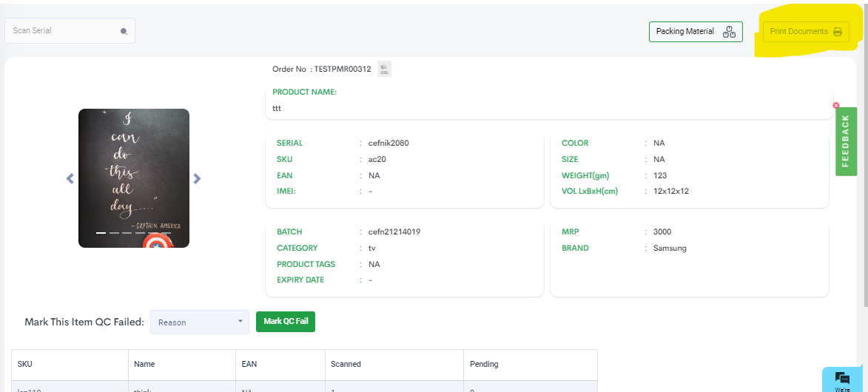868x392 pixels.
Task: Click the Captain America quote product image
Action: click(x=134, y=178)
